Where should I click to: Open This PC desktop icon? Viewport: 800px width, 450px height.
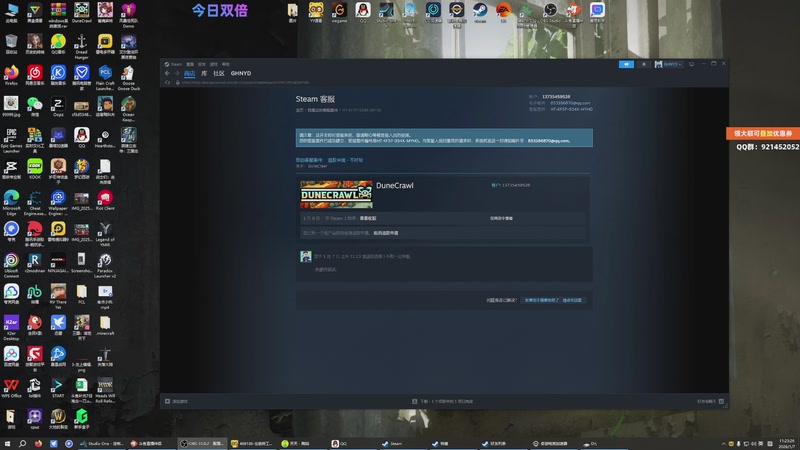(11, 13)
